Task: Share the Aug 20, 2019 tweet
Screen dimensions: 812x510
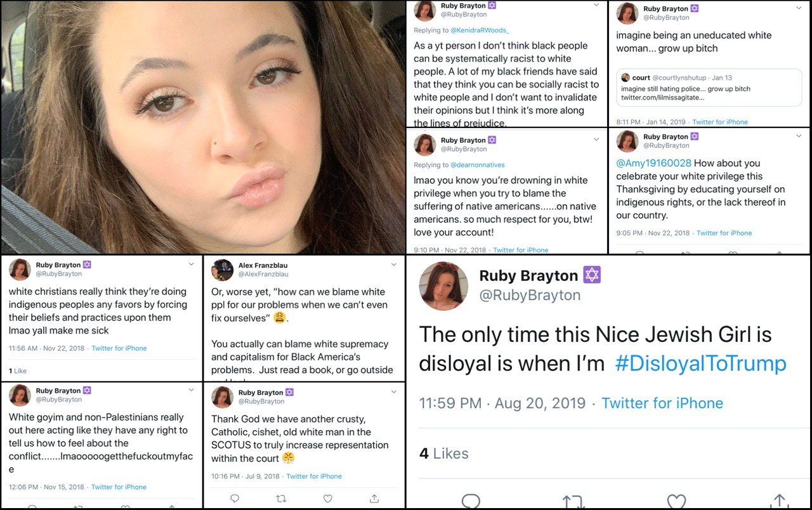Action: [779, 502]
